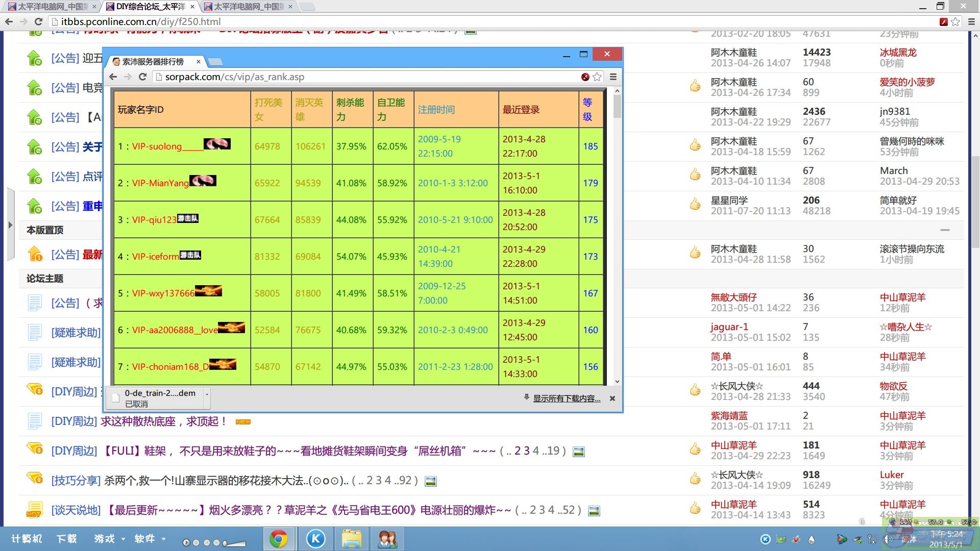Go back in the popup browser window
The height and width of the screenshot is (551, 980).
[x=113, y=77]
